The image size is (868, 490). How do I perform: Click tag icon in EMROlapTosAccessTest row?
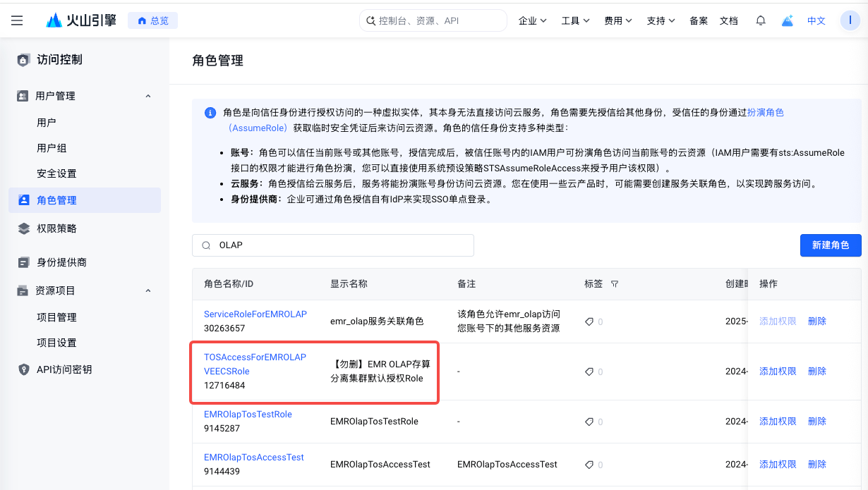coord(589,465)
